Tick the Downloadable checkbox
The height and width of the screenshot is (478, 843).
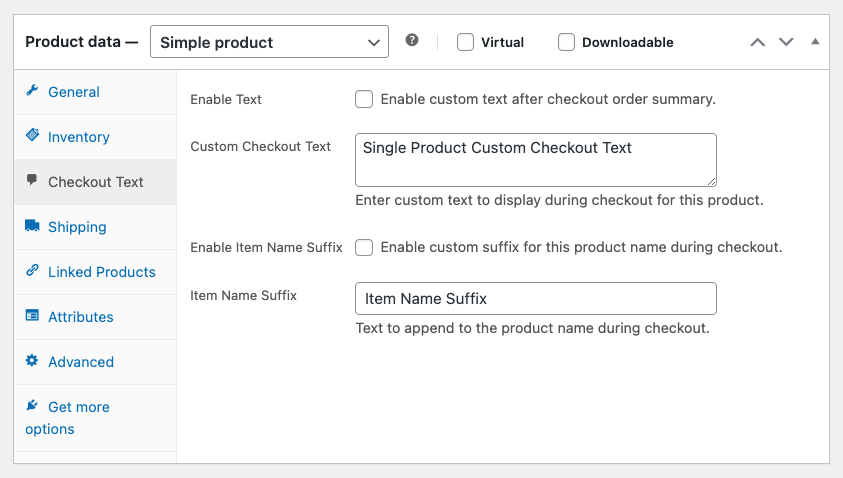pyautogui.click(x=567, y=42)
